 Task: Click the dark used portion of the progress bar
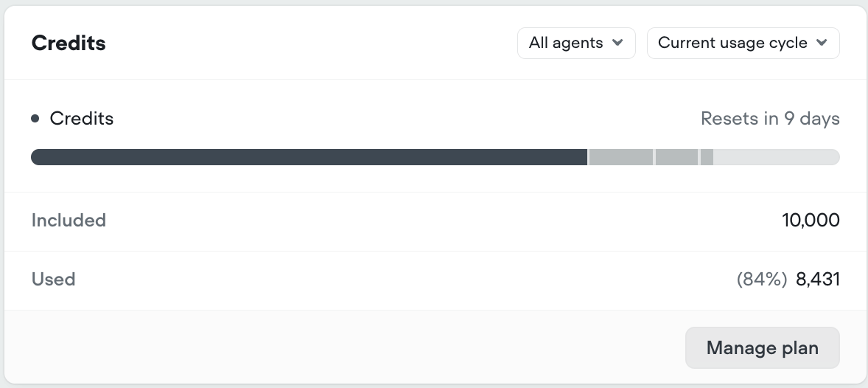click(309, 157)
